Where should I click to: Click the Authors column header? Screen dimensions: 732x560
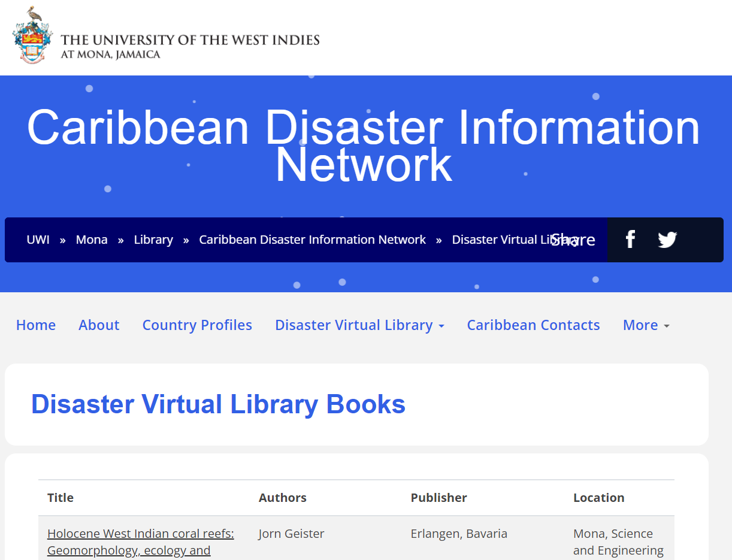283,498
